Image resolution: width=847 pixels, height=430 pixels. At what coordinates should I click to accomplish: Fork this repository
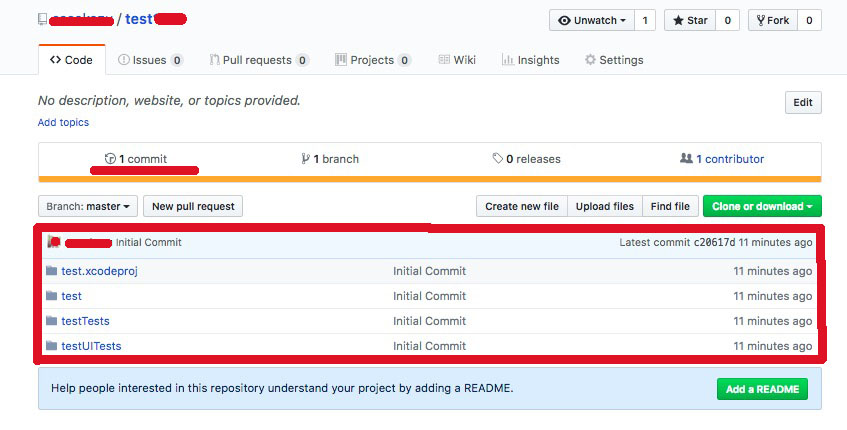(772, 21)
